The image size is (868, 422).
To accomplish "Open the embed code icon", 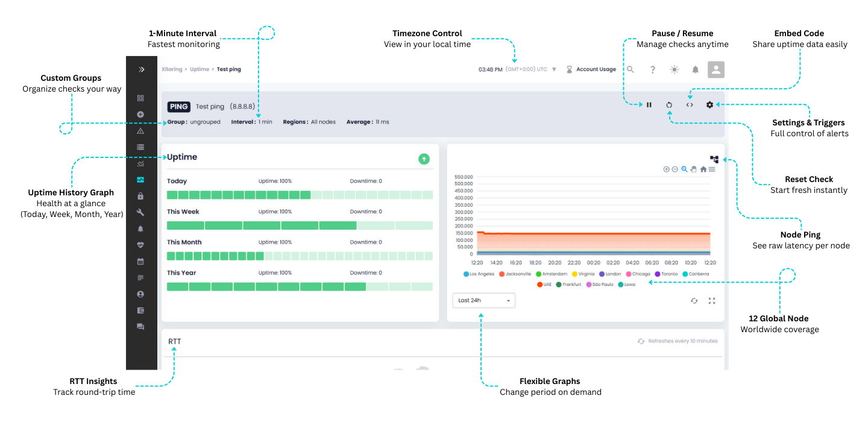I will [x=690, y=105].
